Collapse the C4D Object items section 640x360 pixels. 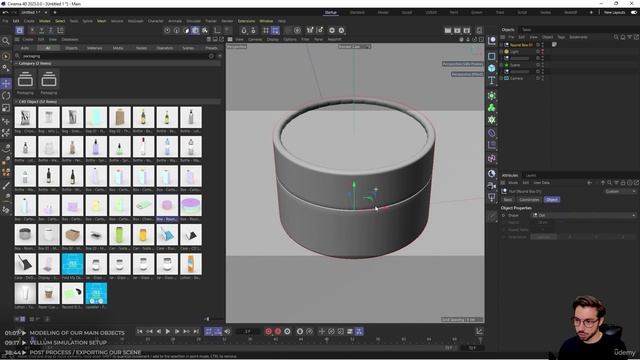[16, 102]
